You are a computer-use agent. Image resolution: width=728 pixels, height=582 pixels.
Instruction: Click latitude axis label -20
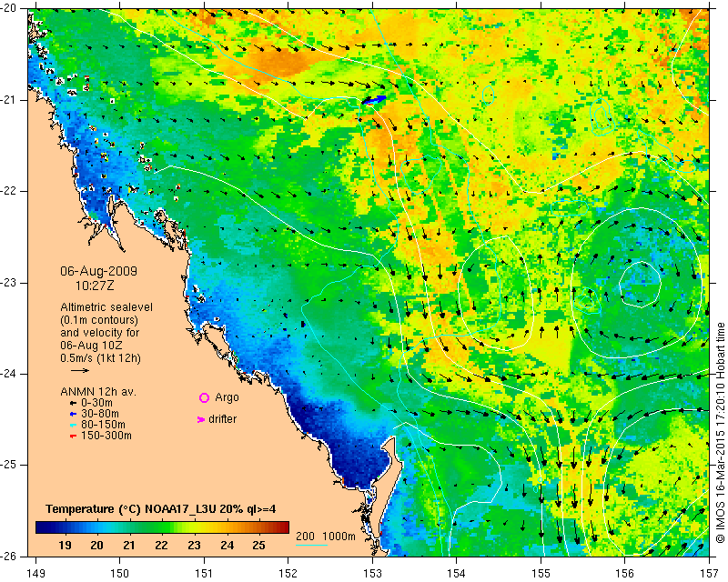[8, 8]
